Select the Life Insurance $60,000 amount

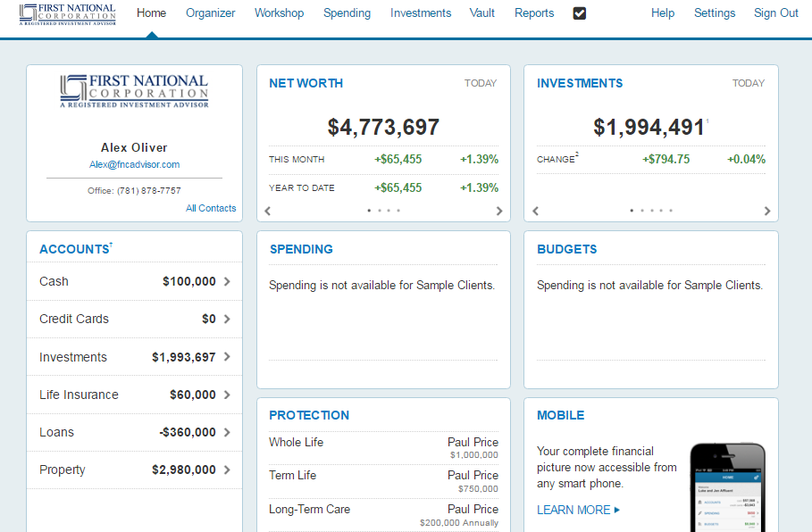pos(193,395)
